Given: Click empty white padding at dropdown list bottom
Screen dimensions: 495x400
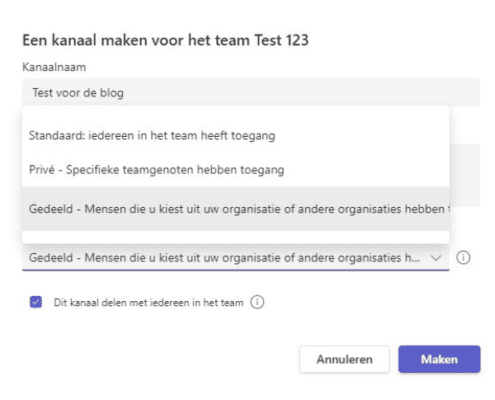Looking at the screenshot, I should (236, 237).
